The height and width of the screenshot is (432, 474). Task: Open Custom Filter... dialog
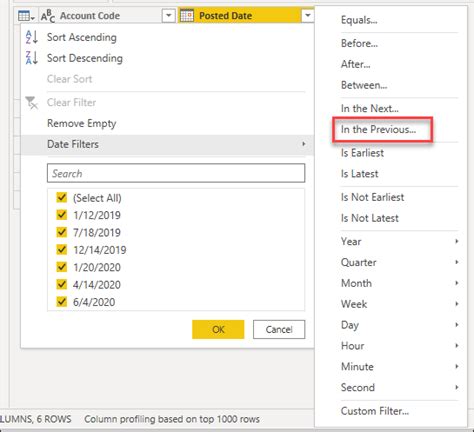[375, 411]
